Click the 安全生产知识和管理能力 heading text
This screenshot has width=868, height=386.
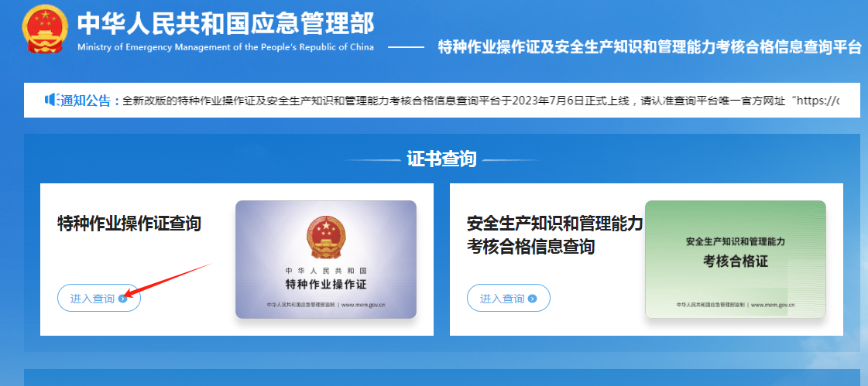pos(555,224)
